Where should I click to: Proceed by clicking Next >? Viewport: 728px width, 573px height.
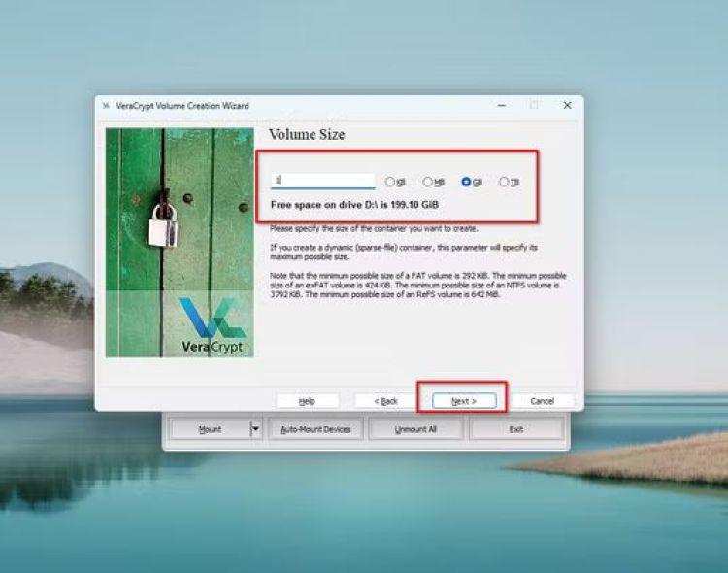(x=463, y=400)
